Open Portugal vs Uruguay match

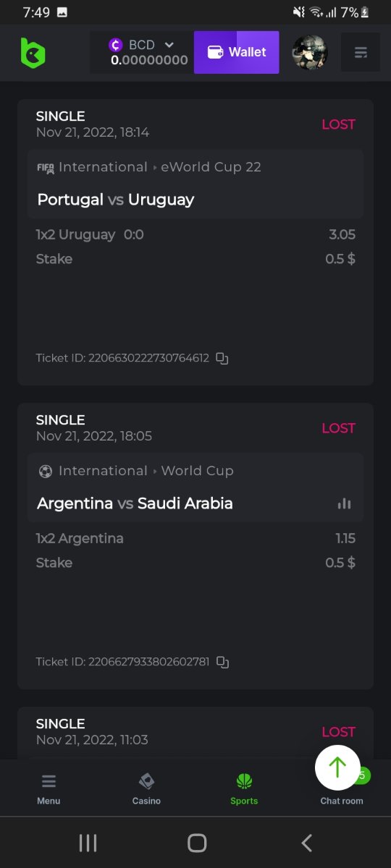coord(116,200)
